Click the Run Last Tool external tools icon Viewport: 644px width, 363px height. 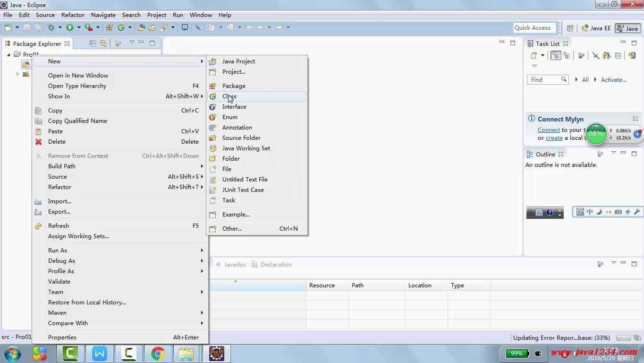tap(89, 27)
